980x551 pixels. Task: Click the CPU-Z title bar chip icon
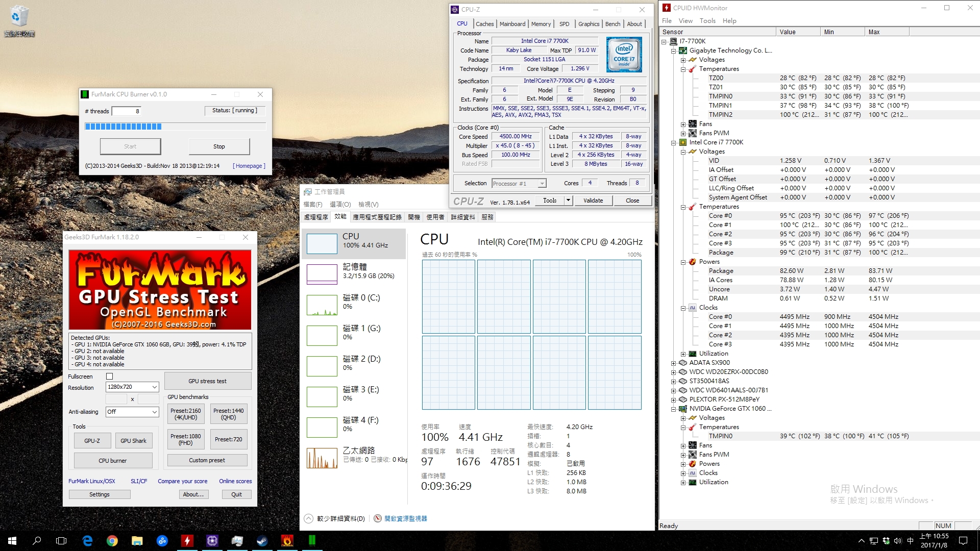455,10
